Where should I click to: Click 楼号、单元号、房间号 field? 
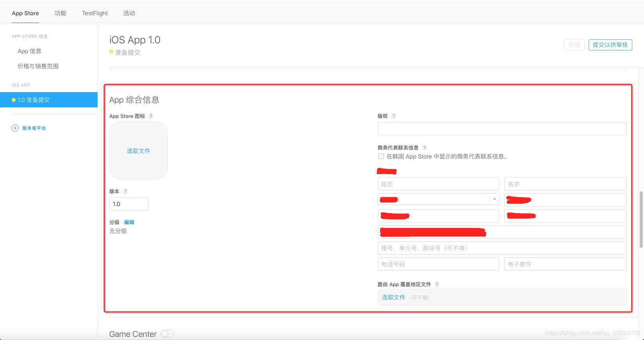[502, 248]
